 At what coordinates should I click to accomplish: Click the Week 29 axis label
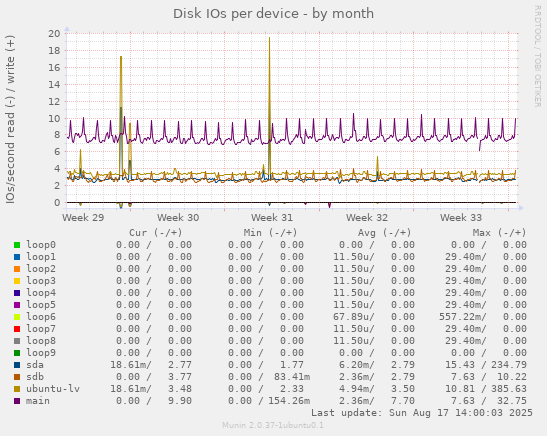click(83, 218)
